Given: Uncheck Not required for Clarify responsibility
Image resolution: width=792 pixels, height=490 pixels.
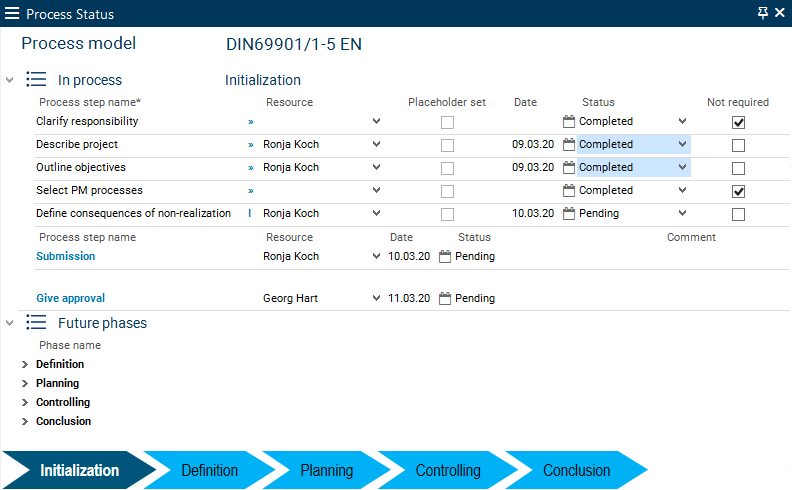Looking at the screenshot, I should (x=738, y=122).
